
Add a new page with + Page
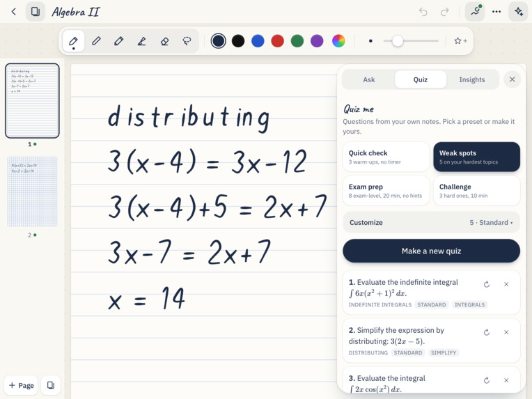[21, 385]
